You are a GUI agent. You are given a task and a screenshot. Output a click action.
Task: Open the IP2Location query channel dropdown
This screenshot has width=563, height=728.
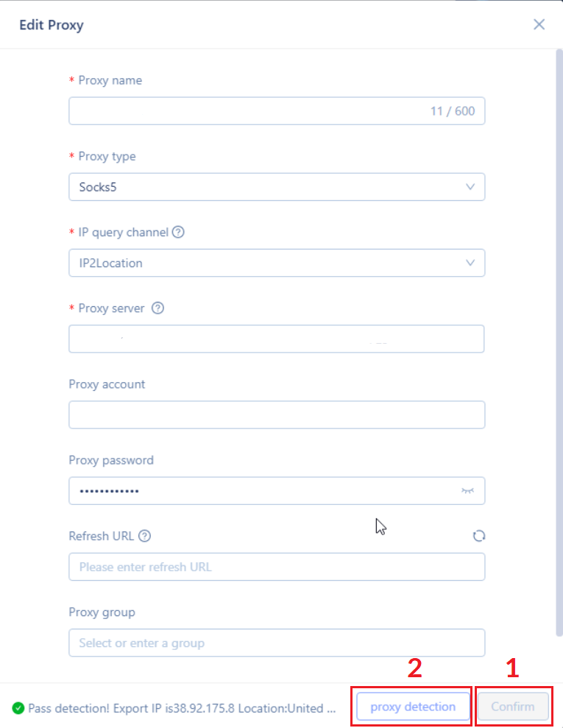coord(276,263)
